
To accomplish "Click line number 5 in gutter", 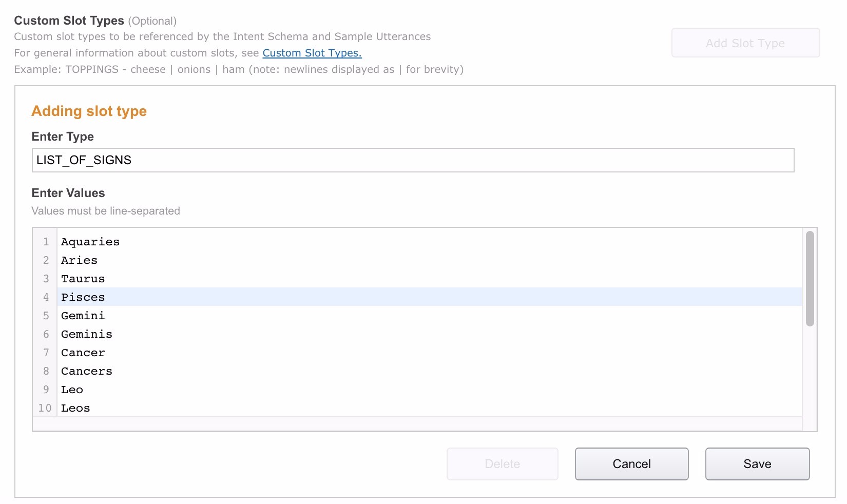I will pos(46,316).
